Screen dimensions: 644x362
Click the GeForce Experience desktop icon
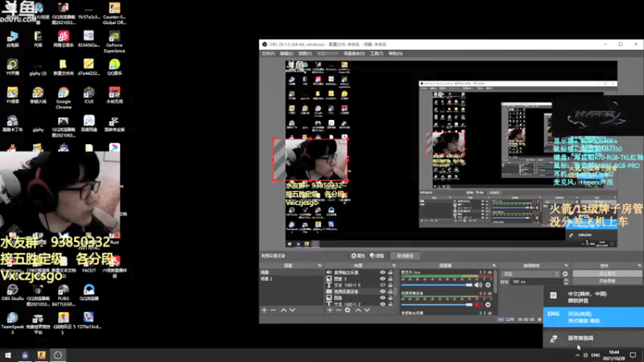point(114,41)
